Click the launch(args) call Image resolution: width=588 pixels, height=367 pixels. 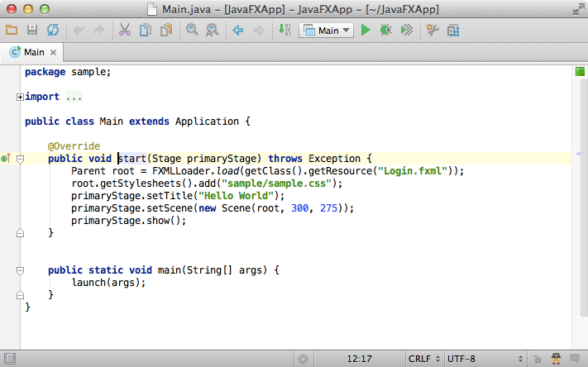108,283
